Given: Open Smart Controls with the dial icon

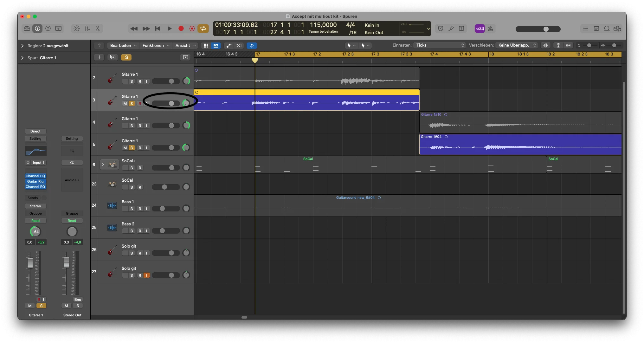Looking at the screenshot, I should pyautogui.click(x=77, y=29).
